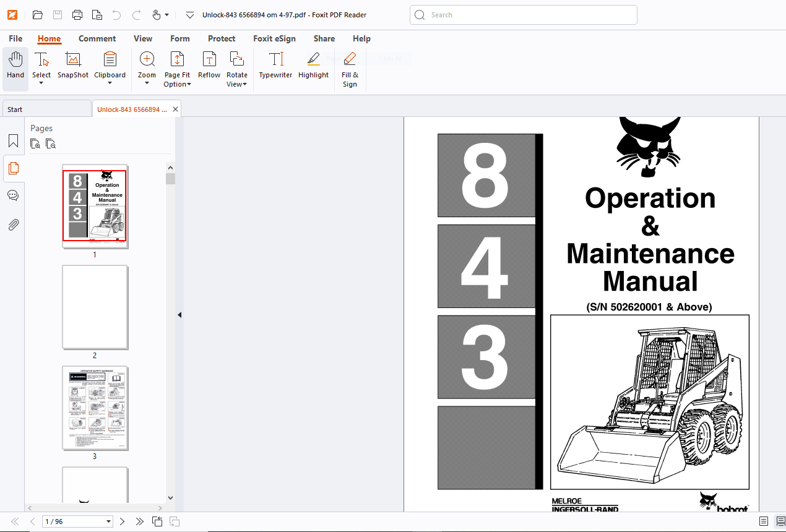Switch to the Help ribbon tab

361,38
